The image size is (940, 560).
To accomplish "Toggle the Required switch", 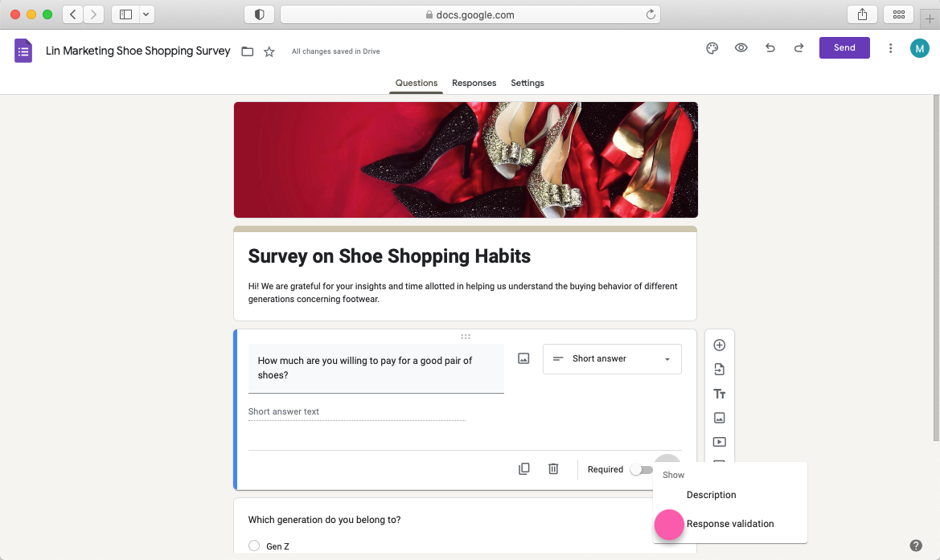I will point(641,469).
